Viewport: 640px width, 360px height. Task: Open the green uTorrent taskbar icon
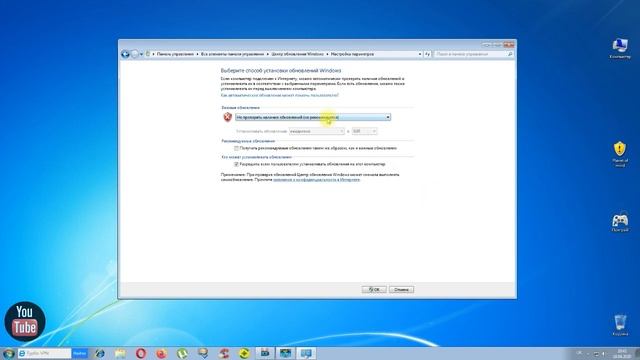point(182,353)
